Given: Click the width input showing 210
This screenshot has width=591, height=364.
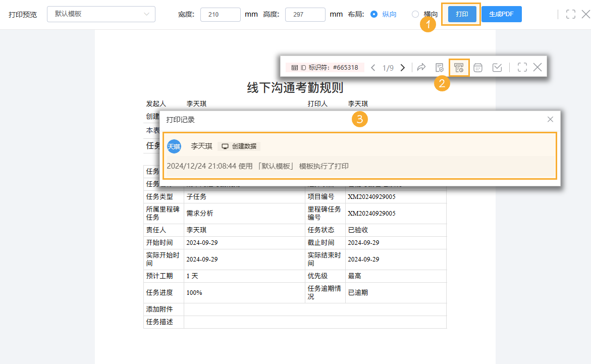Looking at the screenshot, I should (x=220, y=15).
